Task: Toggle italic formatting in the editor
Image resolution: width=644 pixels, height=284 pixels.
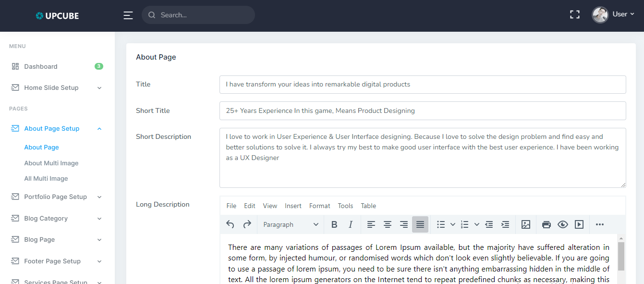Action: coord(351,224)
